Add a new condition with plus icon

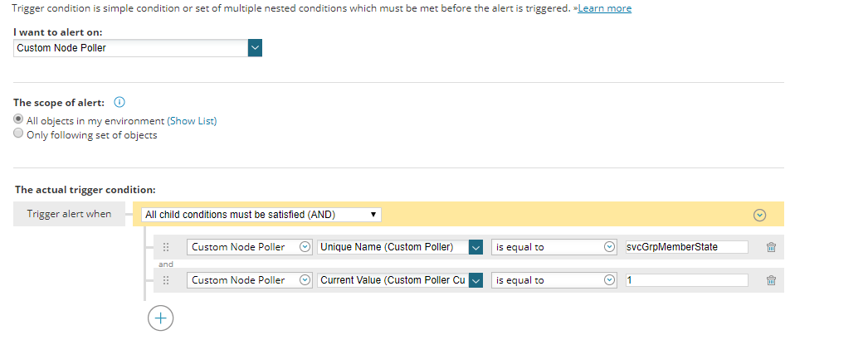coord(160,318)
